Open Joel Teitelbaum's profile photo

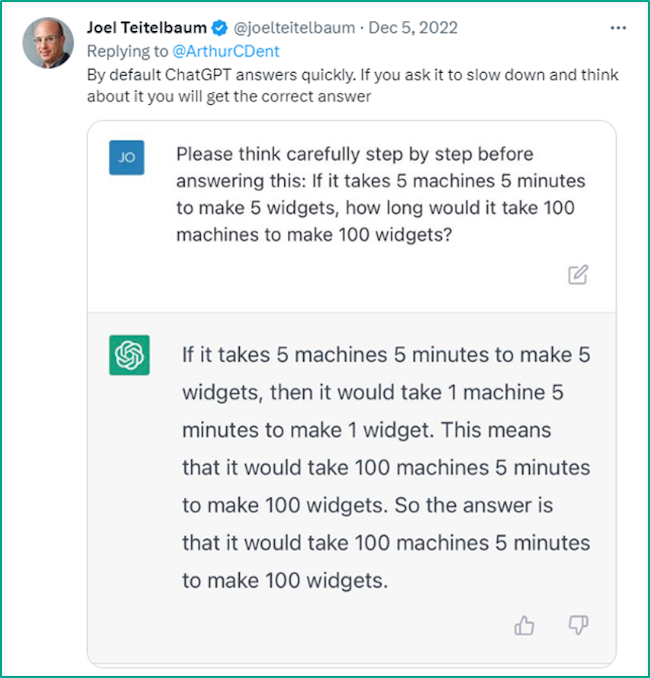coord(48,42)
